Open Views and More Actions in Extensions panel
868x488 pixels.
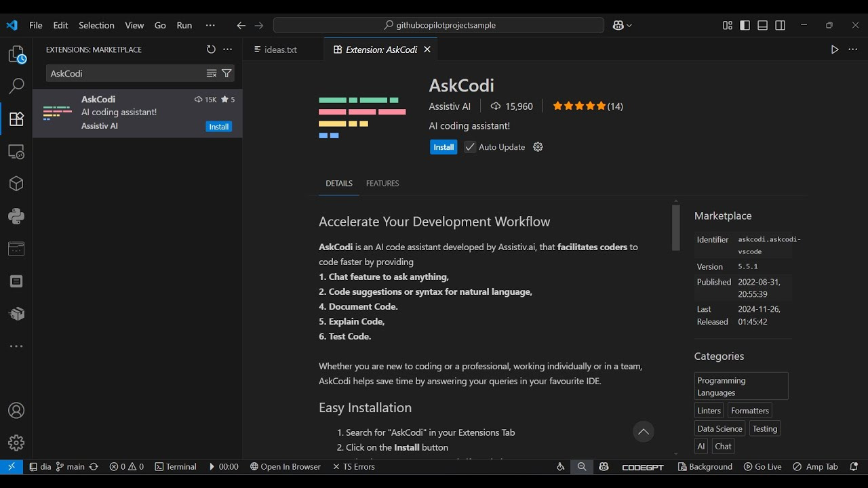click(228, 49)
